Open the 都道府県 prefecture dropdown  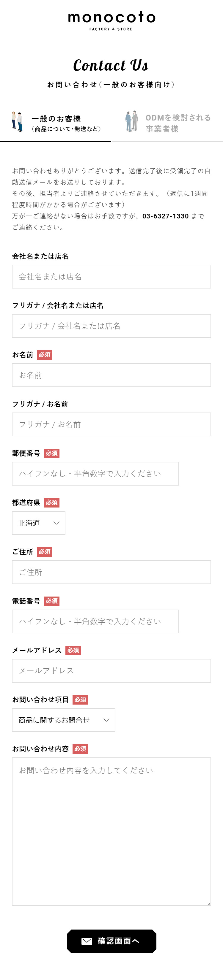click(38, 523)
